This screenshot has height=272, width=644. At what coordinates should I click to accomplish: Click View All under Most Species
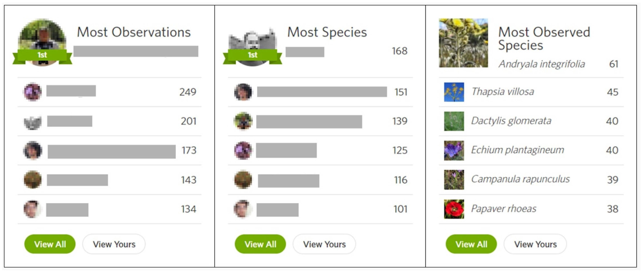point(260,244)
